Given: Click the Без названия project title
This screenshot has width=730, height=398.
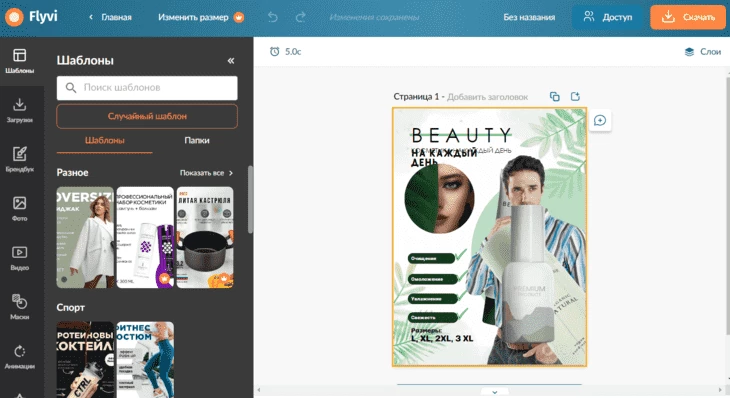Looking at the screenshot, I should [529, 17].
